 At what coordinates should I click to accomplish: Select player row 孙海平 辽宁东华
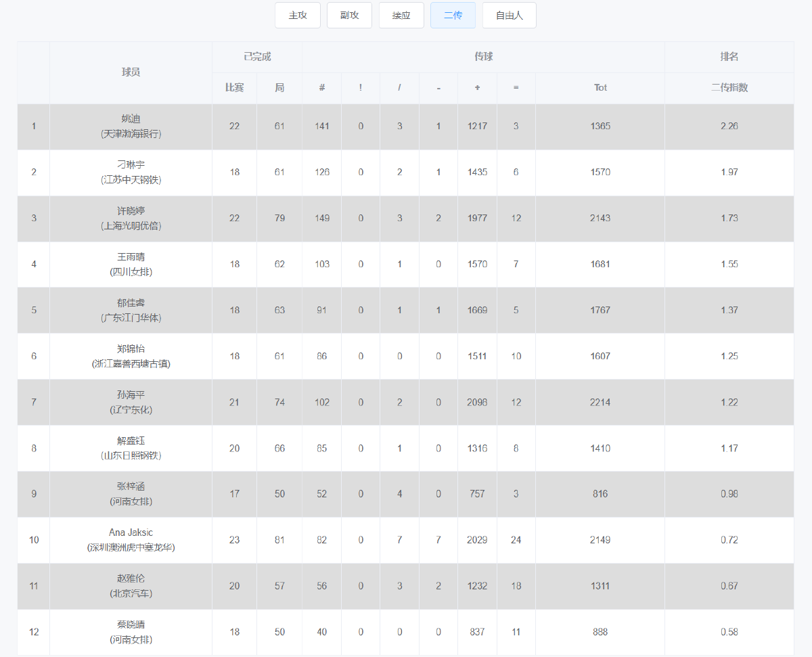click(x=405, y=403)
